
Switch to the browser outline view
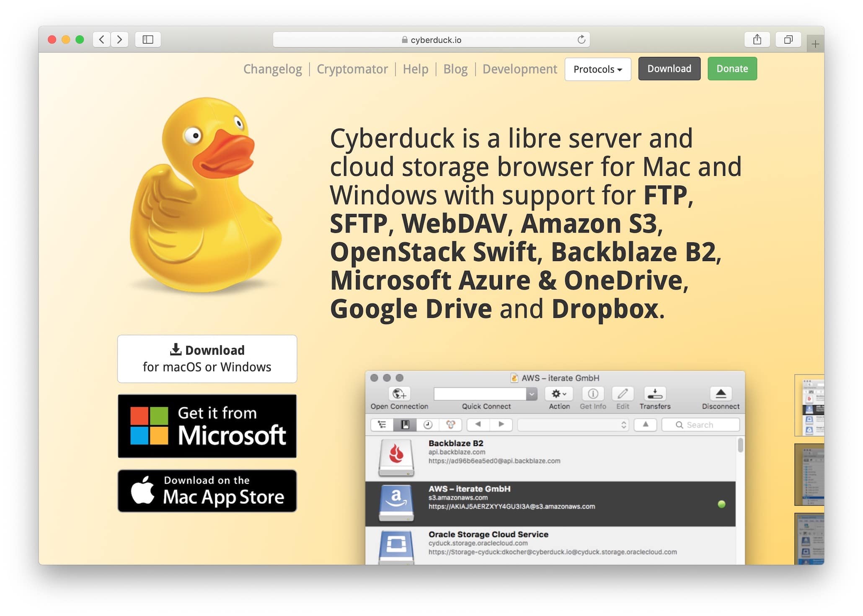point(381,425)
